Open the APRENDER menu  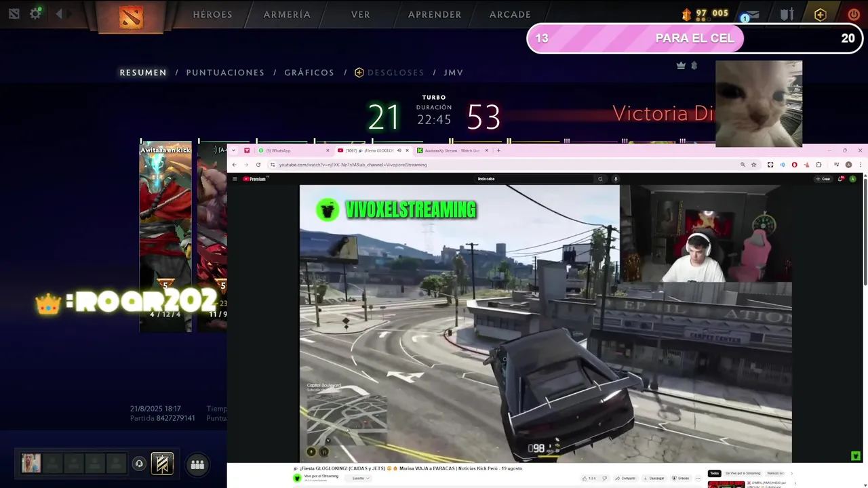click(435, 14)
